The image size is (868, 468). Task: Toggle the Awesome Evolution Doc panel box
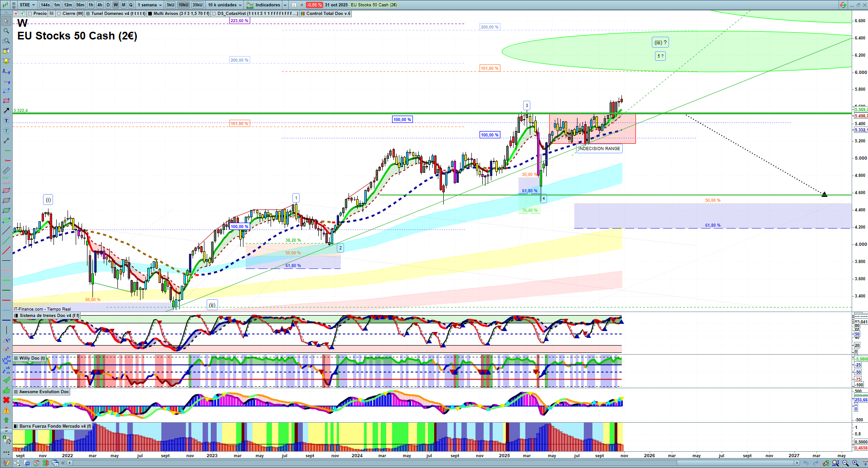(x=16, y=392)
